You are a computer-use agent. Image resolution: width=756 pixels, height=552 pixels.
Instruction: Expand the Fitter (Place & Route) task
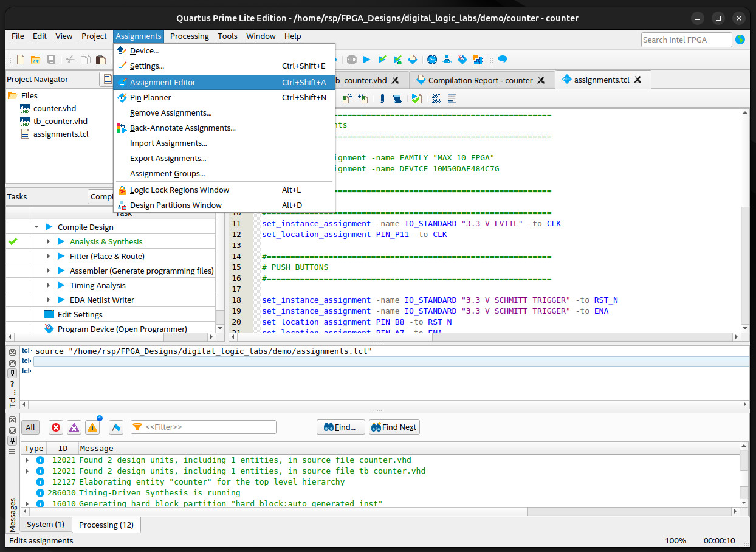pos(49,256)
